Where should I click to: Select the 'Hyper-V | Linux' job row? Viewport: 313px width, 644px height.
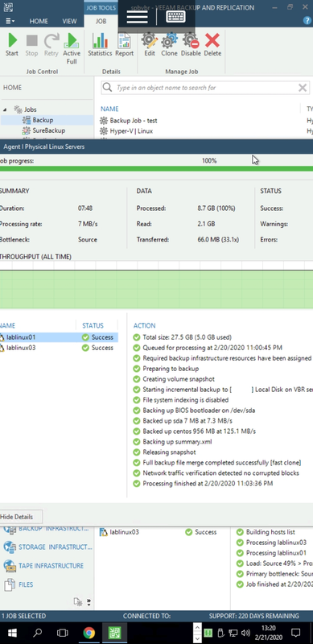(126, 131)
